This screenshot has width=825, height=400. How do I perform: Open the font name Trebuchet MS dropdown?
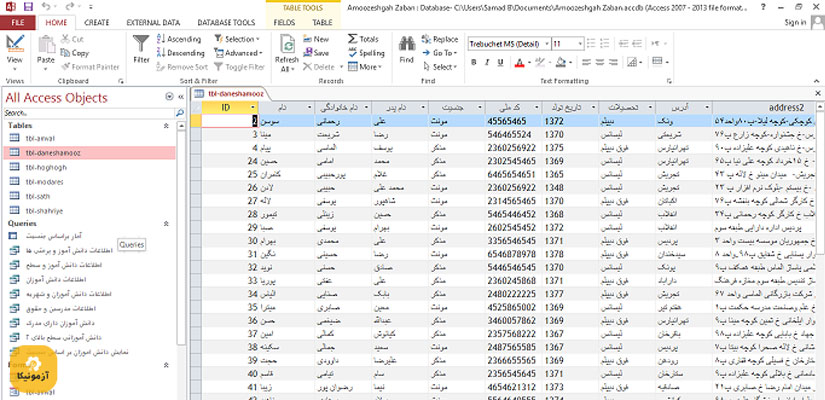[547, 44]
